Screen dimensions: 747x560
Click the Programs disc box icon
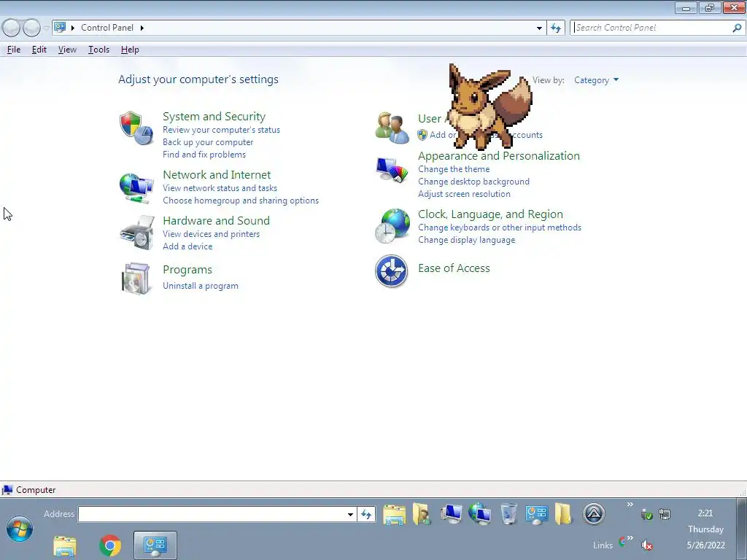tap(136, 279)
